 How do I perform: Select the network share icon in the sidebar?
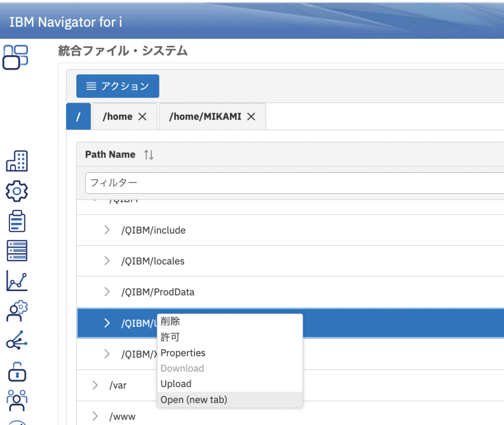tap(16, 341)
